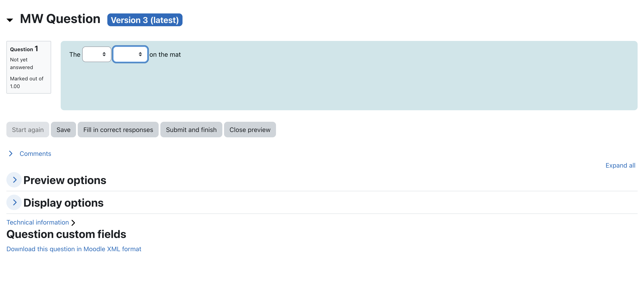Expand Display options via its chevron
This screenshot has width=644, height=290.
coord(14,202)
